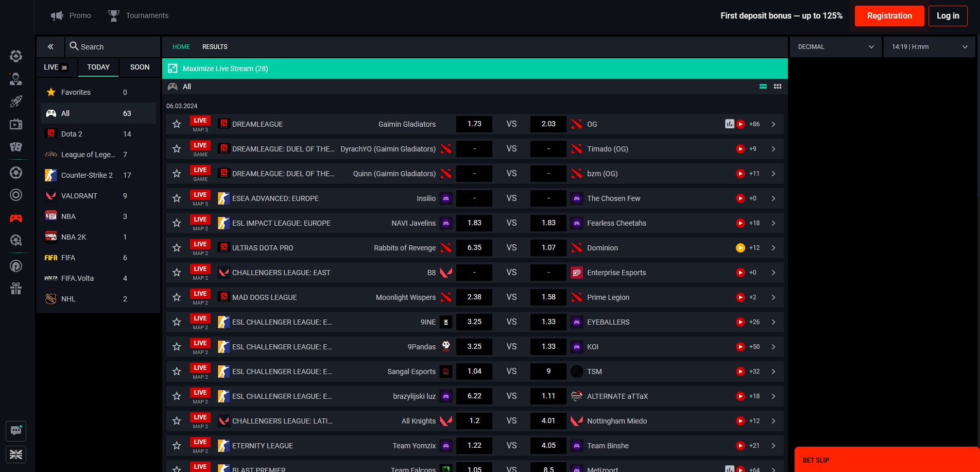Screen dimensions: 980x472
Task: Favorite Quinn vs bzm match star
Action: tap(177, 174)
